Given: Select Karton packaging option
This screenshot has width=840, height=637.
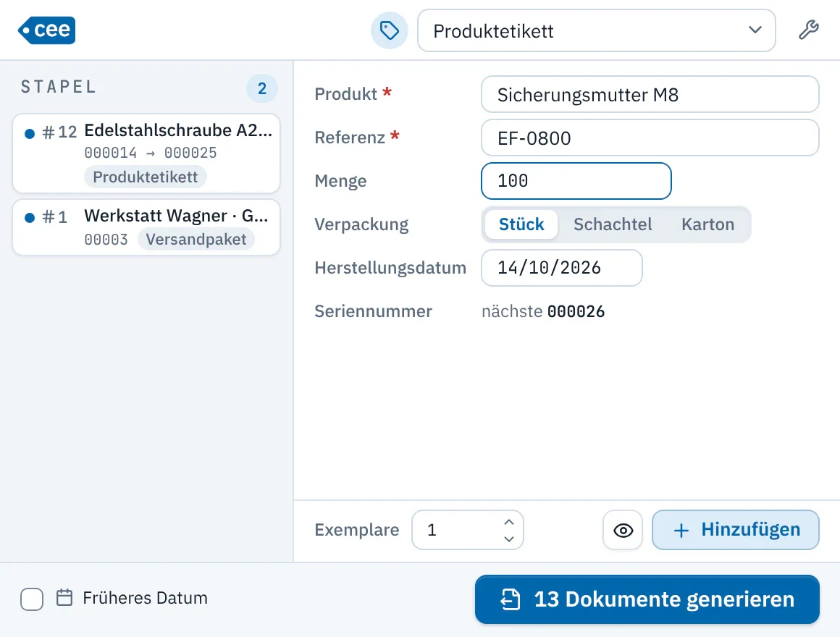Looking at the screenshot, I should tap(707, 224).
